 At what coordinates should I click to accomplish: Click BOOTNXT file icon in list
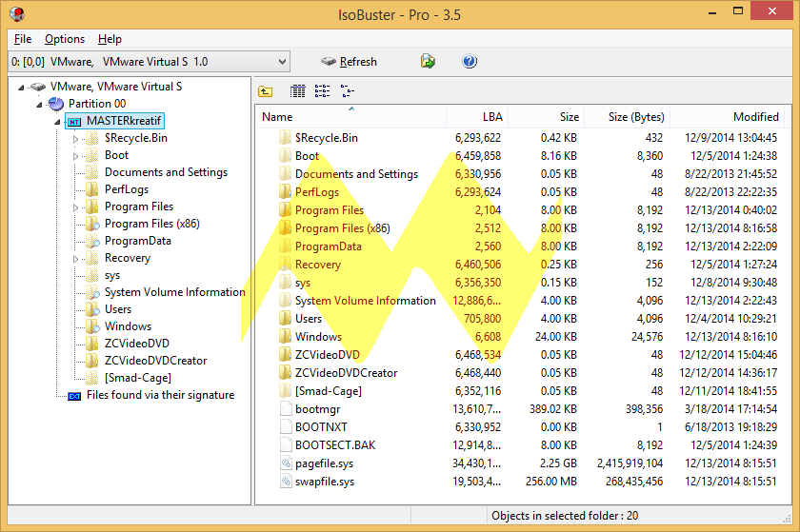(286, 427)
